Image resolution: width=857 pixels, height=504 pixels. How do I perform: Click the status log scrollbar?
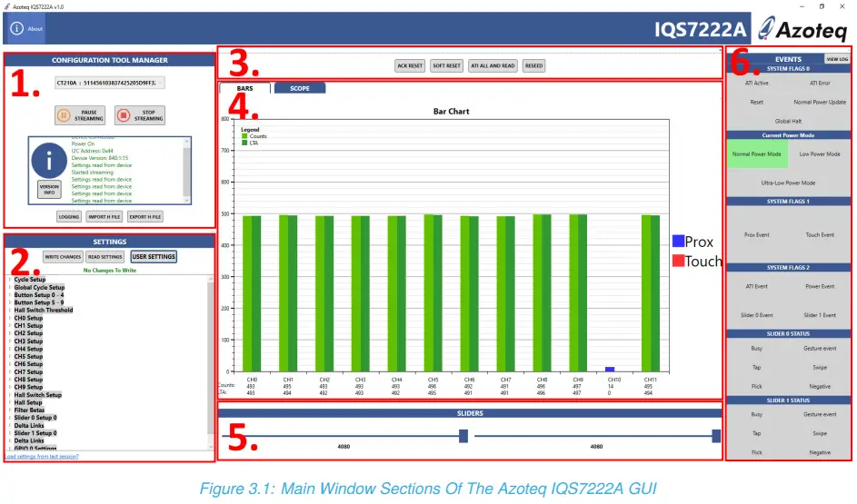187,171
